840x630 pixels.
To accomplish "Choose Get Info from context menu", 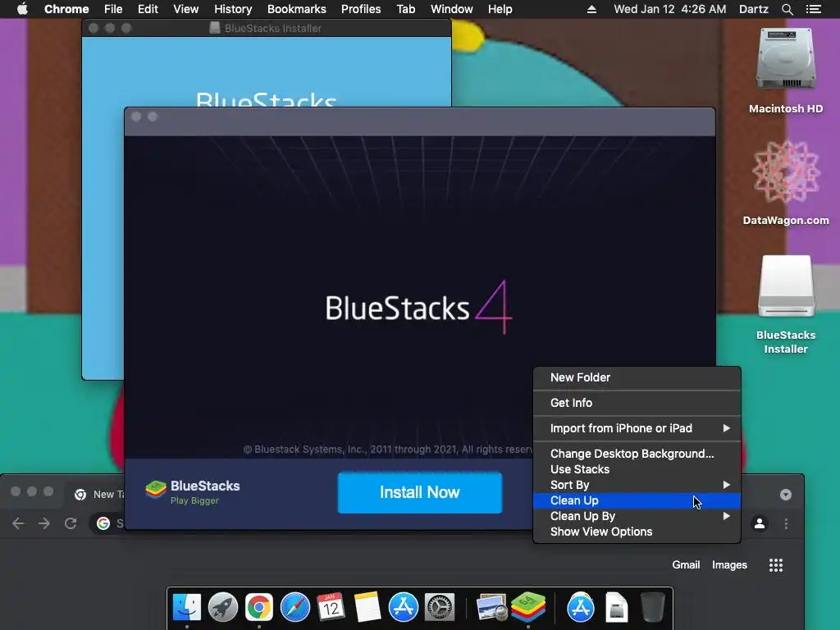I will 637,403.
